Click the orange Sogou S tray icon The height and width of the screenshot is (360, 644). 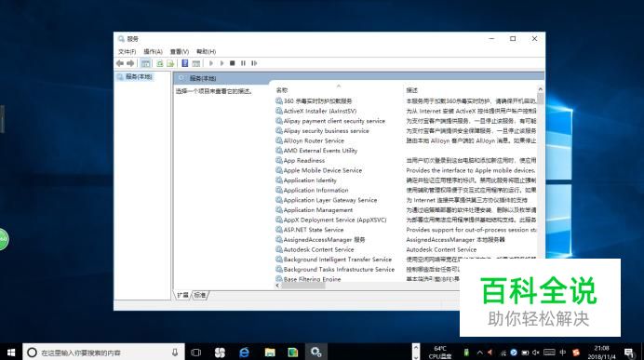pos(576,353)
